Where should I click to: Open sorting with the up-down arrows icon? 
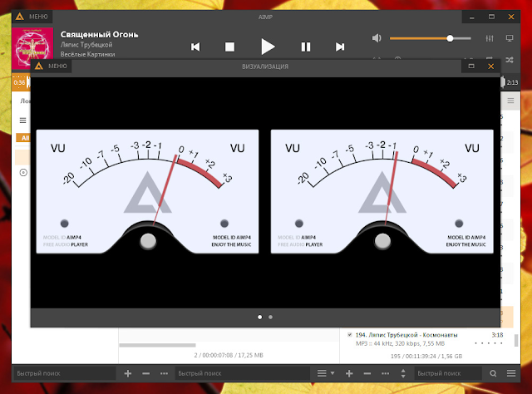(x=403, y=373)
